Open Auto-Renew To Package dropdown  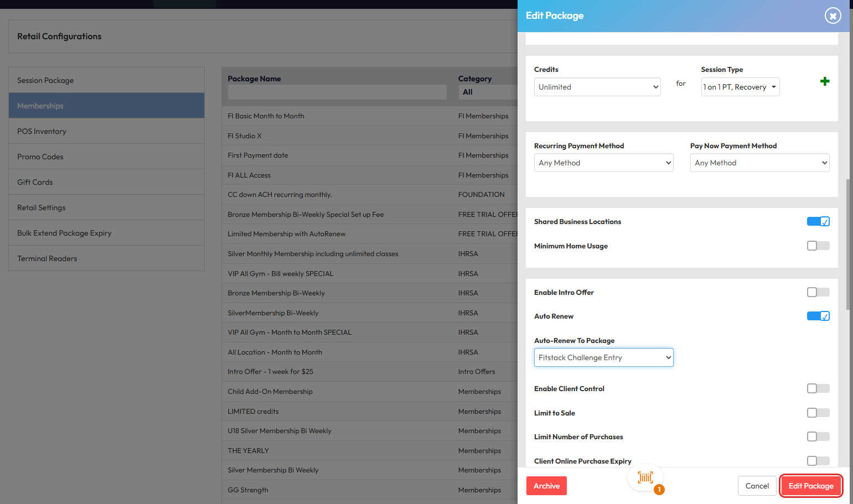(x=603, y=357)
